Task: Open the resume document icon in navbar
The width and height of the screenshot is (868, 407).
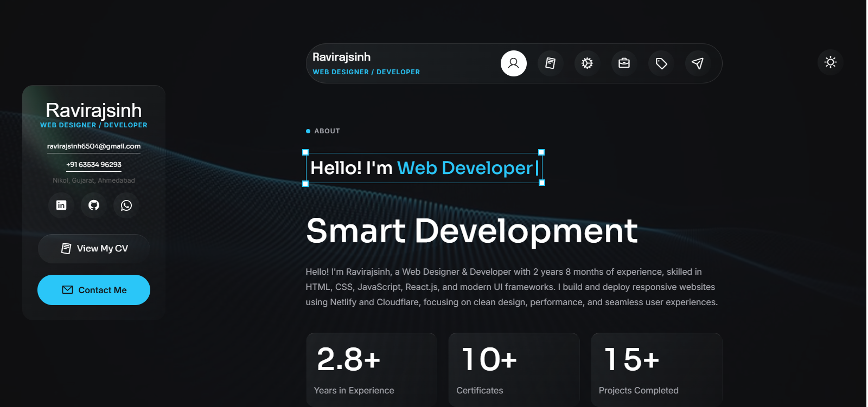Action: (x=550, y=63)
